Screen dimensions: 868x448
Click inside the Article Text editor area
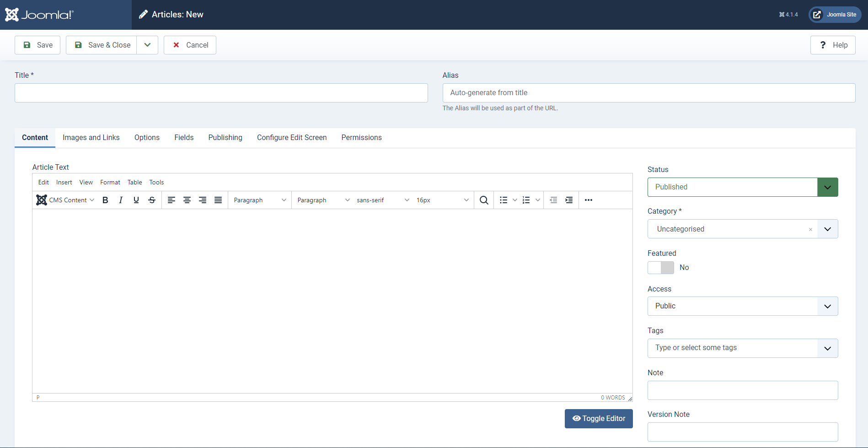click(332, 301)
